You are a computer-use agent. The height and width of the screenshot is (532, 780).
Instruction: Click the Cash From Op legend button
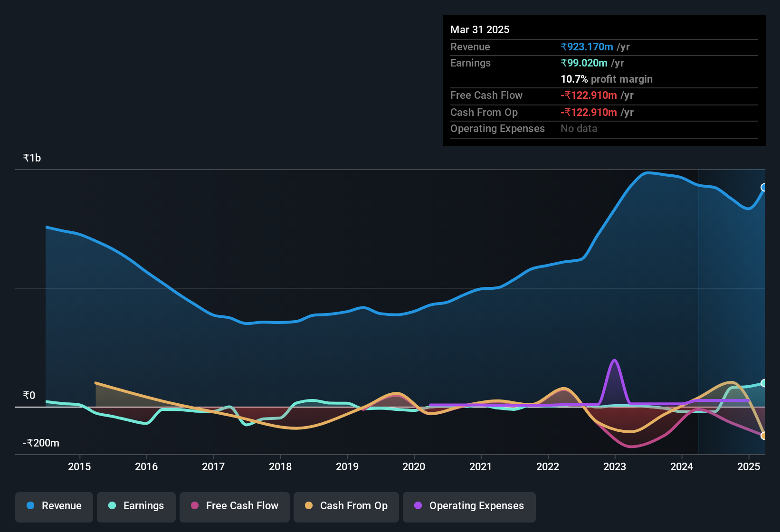point(346,506)
